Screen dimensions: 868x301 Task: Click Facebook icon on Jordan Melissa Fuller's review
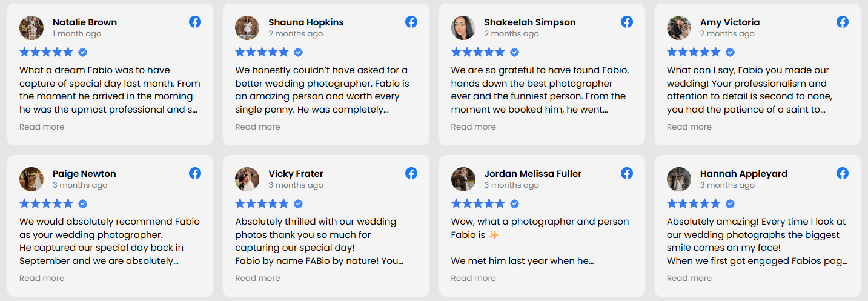point(627,173)
